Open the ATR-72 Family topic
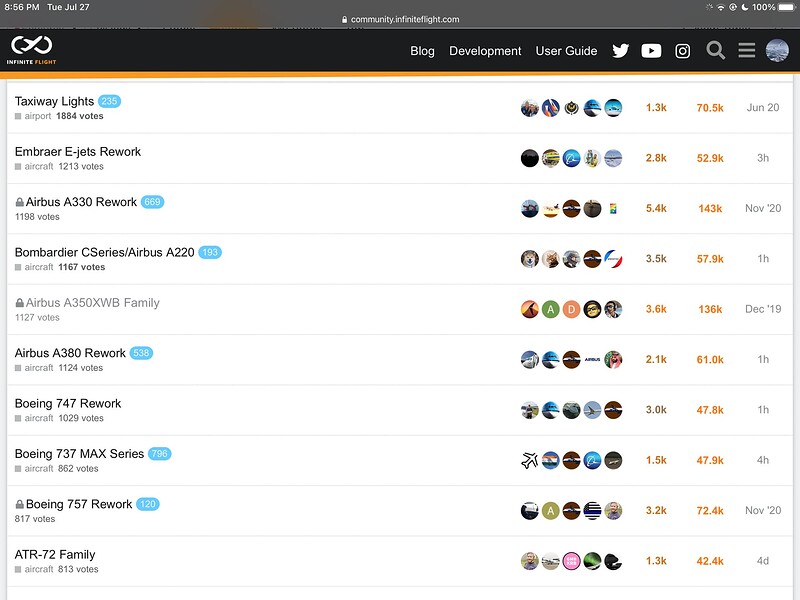 (55, 555)
